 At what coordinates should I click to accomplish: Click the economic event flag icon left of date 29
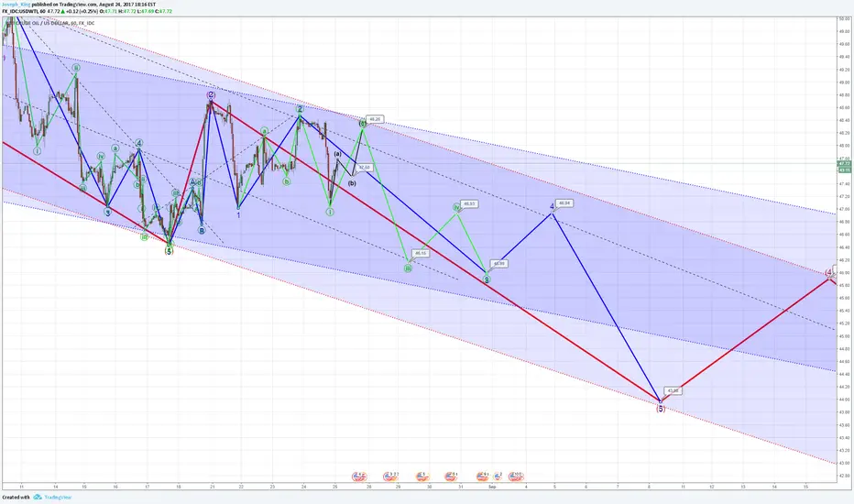coord(390,477)
